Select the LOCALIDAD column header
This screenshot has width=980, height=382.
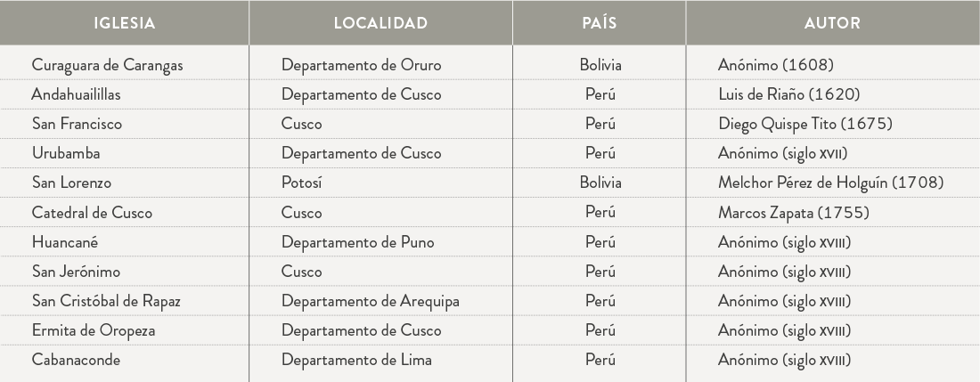(380, 23)
